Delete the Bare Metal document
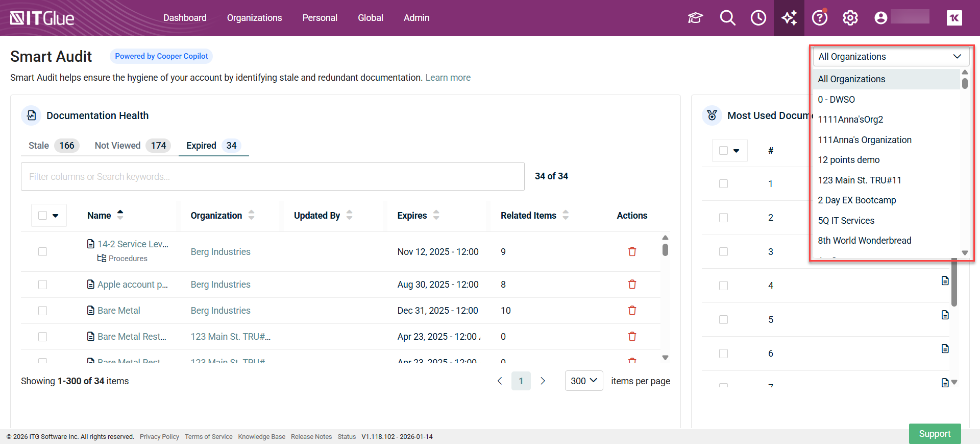980x444 pixels. pyautogui.click(x=632, y=311)
